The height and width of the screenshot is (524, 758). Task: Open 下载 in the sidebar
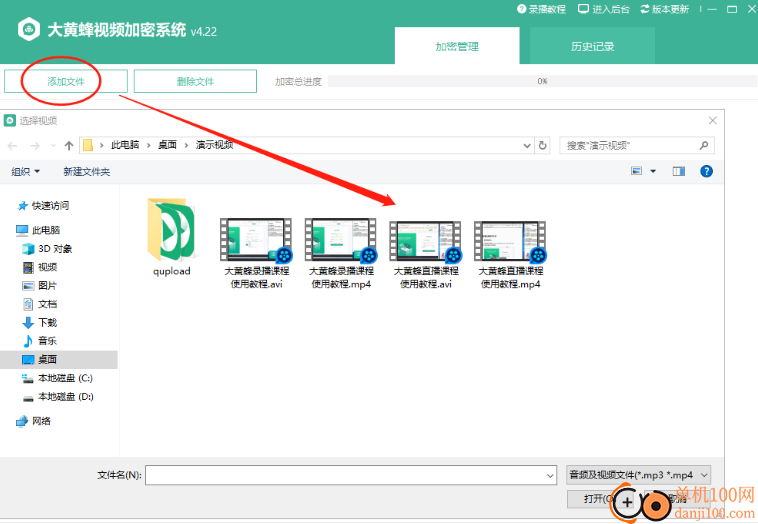coord(40,322)
